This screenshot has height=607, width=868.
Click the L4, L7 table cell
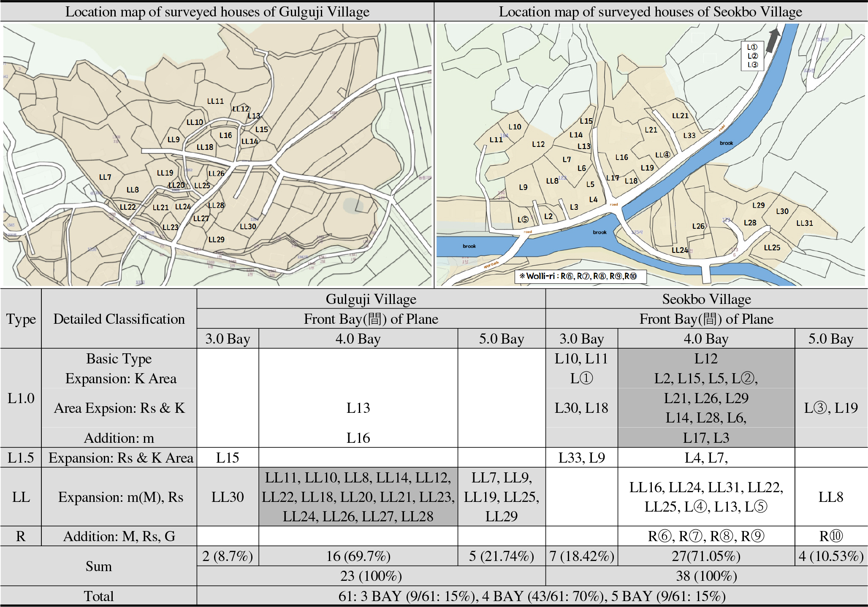point(706,458)
